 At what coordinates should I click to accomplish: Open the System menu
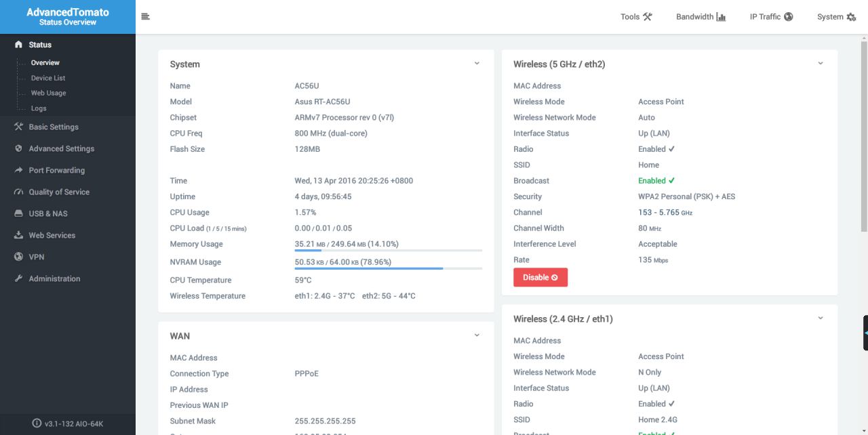click(837, 17)
